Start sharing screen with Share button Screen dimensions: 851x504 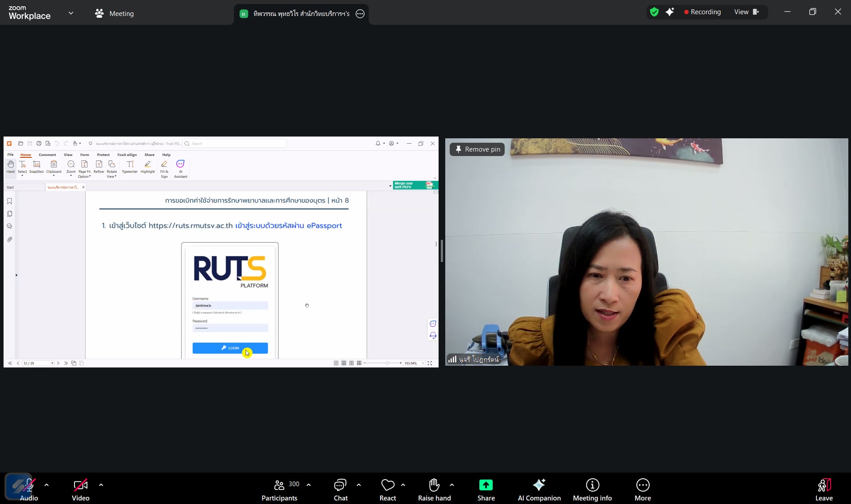[486, 489]
